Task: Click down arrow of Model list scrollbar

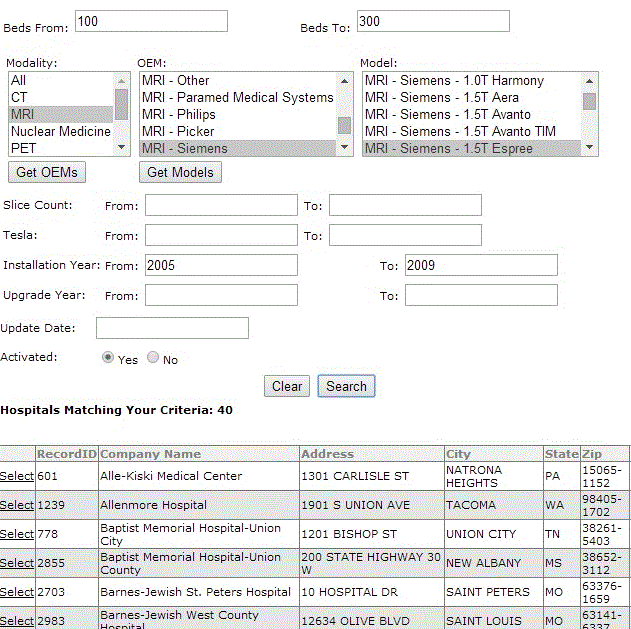Action: (590, 147)
